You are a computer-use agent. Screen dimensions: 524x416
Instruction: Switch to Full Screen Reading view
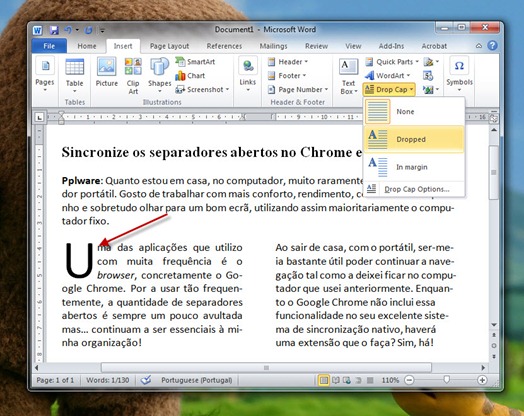coord(336,380)
